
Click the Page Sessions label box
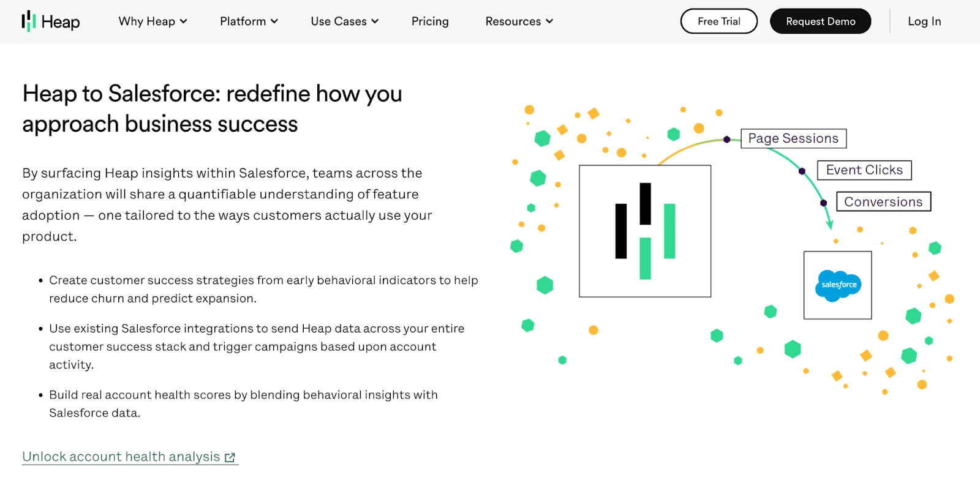(x=793, y=138)
